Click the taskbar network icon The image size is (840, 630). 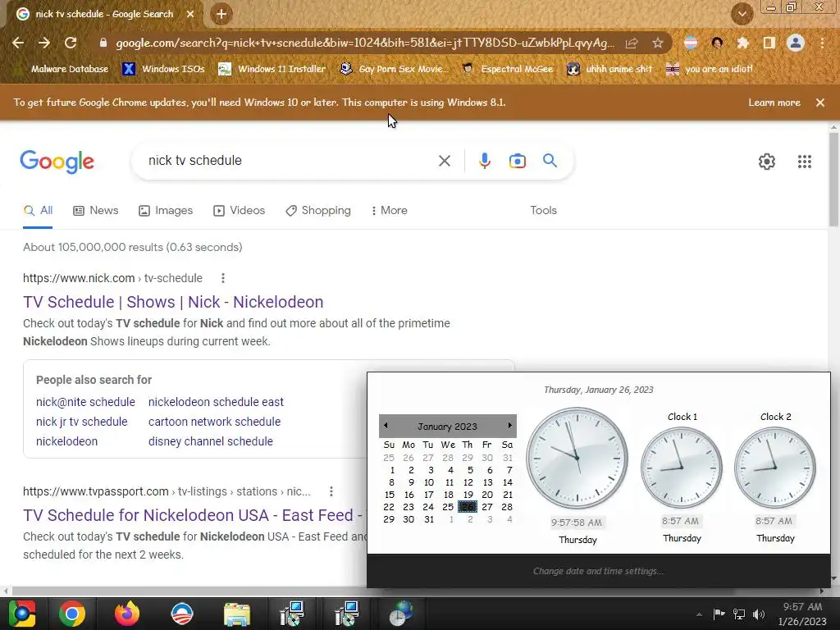(739, 614)
